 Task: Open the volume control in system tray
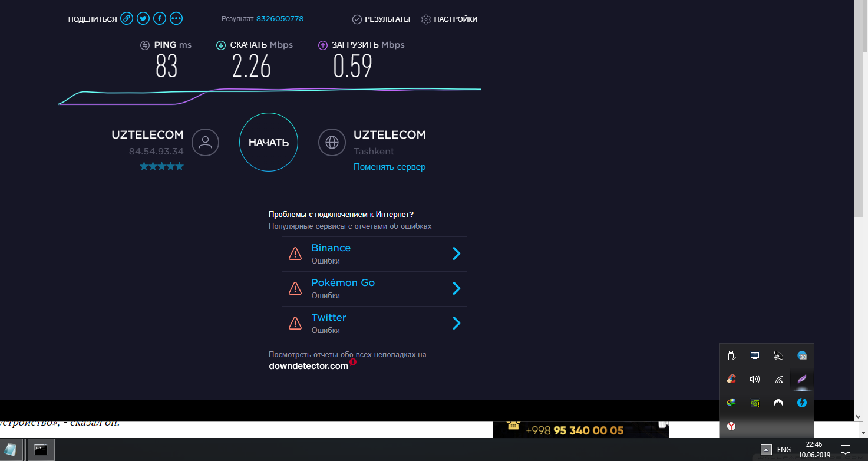point(755,379)
